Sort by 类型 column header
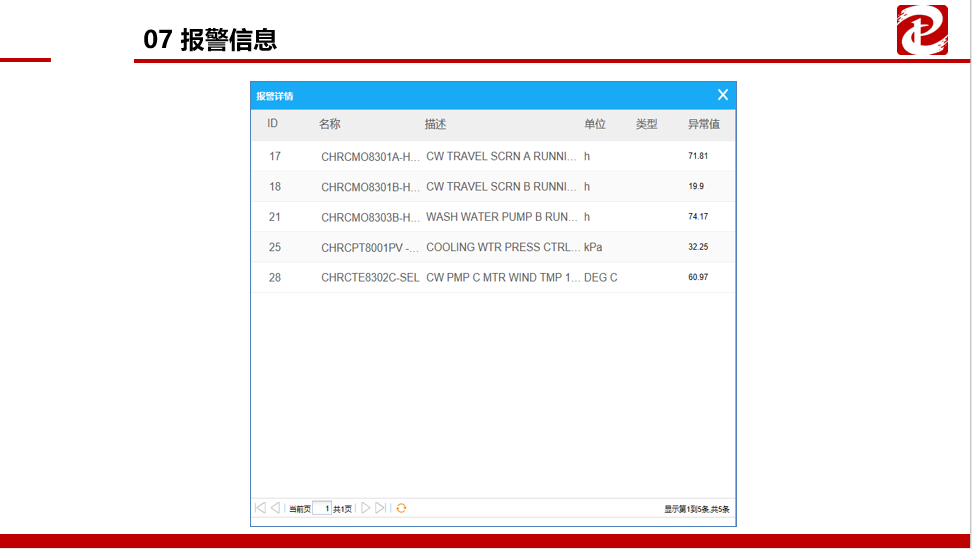Image resolution: width=972 pixels, height=549 pixels. coord(647,124)
